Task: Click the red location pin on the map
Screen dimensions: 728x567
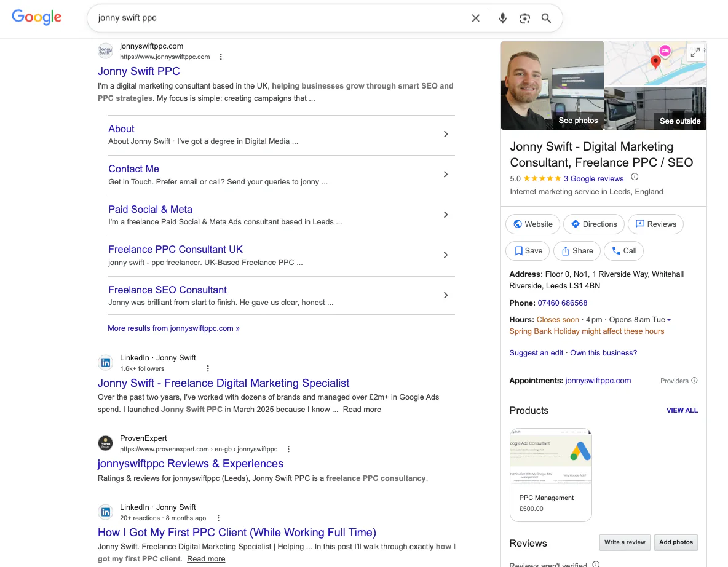Action: click(655, 62)
